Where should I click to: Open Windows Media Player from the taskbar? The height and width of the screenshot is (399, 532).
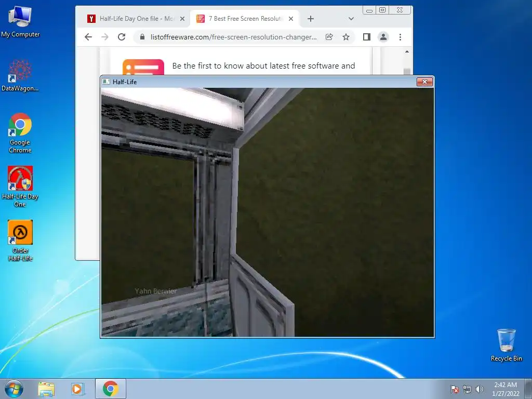77,389
